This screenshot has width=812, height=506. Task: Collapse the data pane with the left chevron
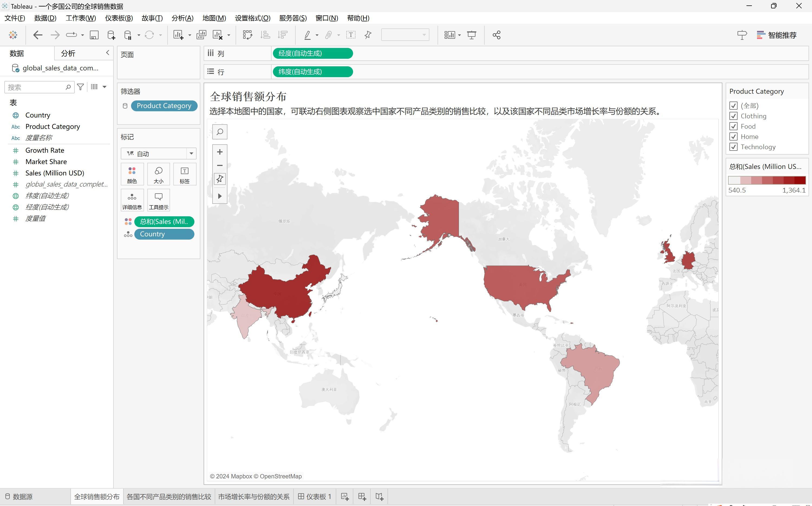(108, 53)
